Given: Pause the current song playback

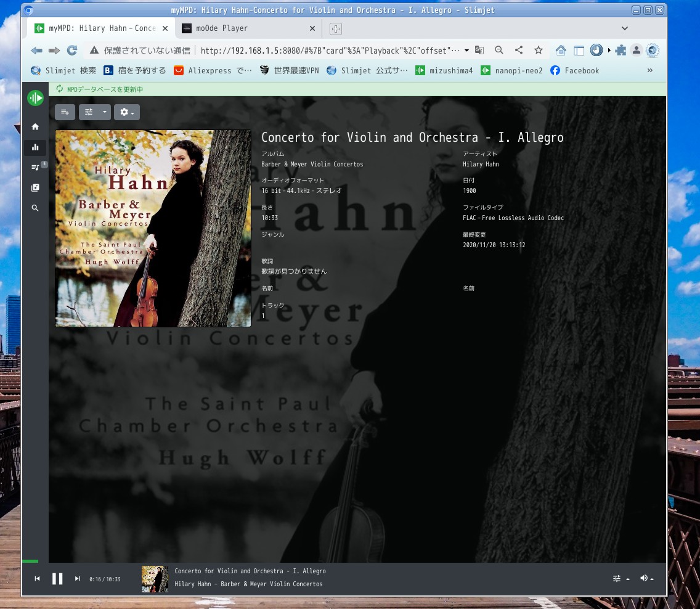Looking at the screenshot, I should 57,579.
